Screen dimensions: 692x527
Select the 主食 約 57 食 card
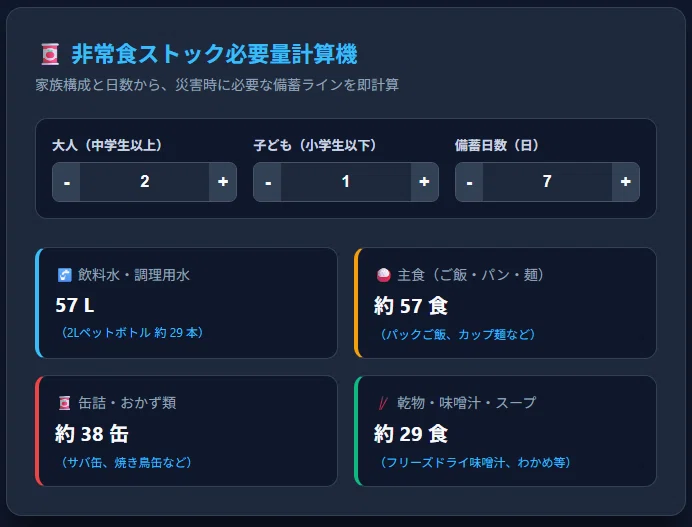tap(505, 303)
